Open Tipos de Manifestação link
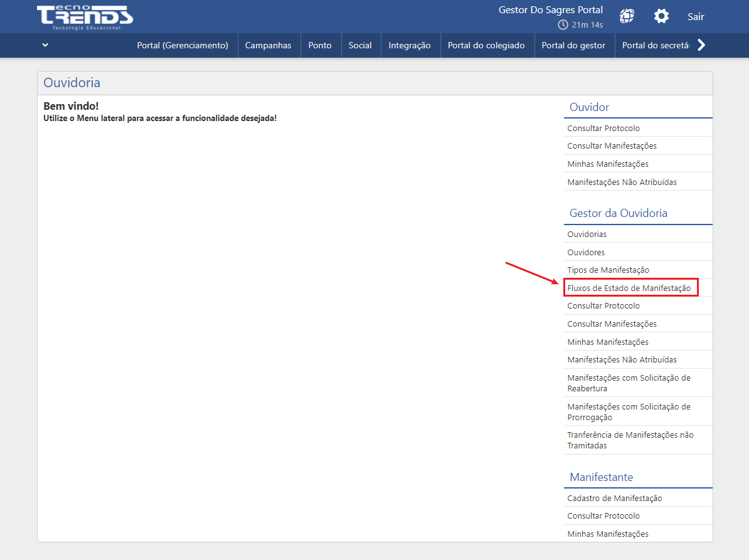 tap(608, 270)
